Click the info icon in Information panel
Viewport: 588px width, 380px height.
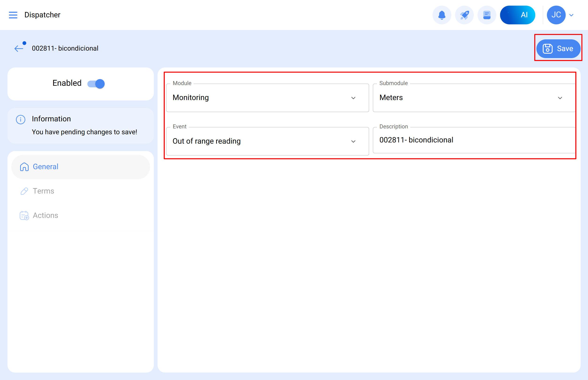coord(20,119)
